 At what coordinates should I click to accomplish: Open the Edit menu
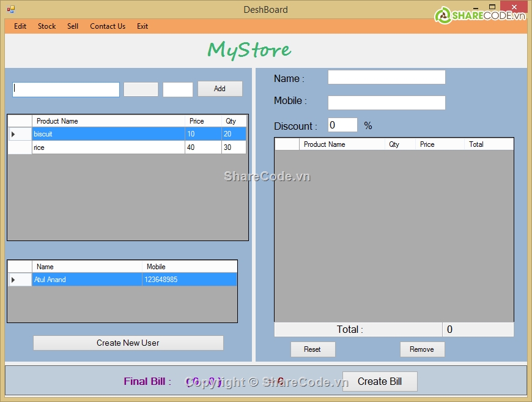point(20,26)
